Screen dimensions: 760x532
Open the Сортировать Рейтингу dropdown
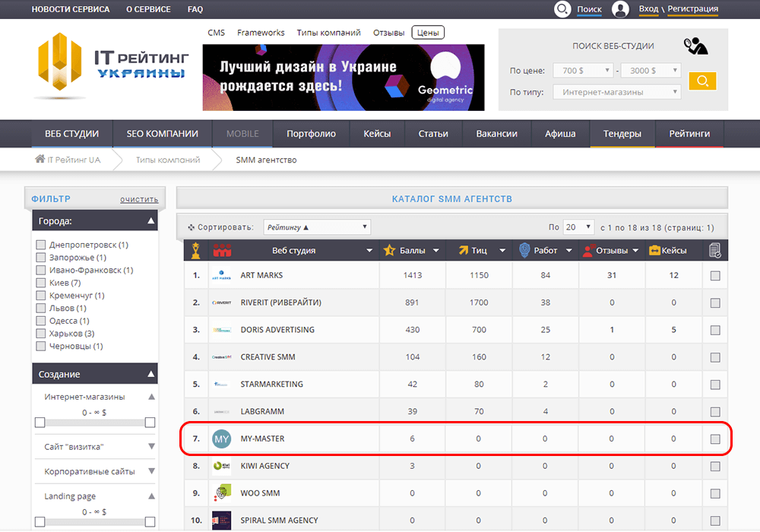point(317,227)
